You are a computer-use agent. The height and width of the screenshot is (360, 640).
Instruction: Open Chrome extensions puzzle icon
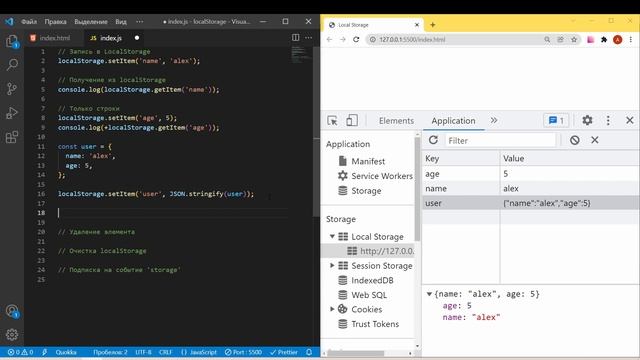604,40
